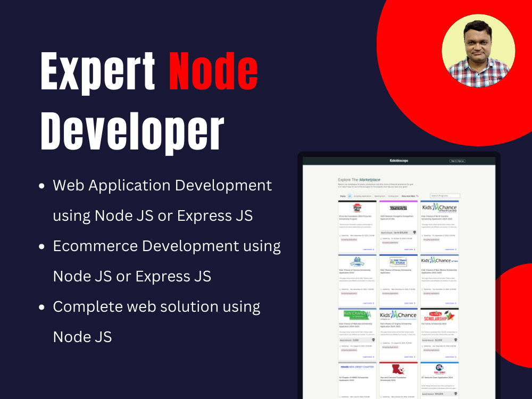The height and width of the screenshot is (399, 532).
Task: Open Learn more on North Carolina card
Action: tap(451, 250)
